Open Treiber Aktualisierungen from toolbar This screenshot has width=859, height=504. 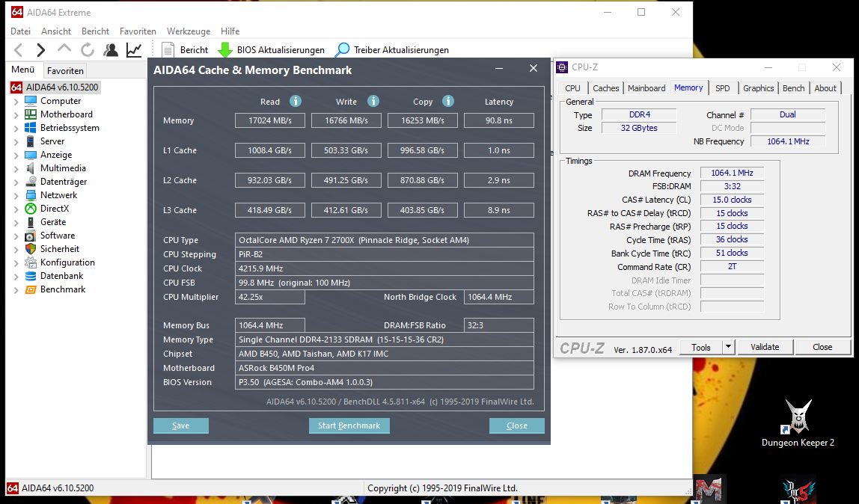pyautogui.click(x=392, y=50)
